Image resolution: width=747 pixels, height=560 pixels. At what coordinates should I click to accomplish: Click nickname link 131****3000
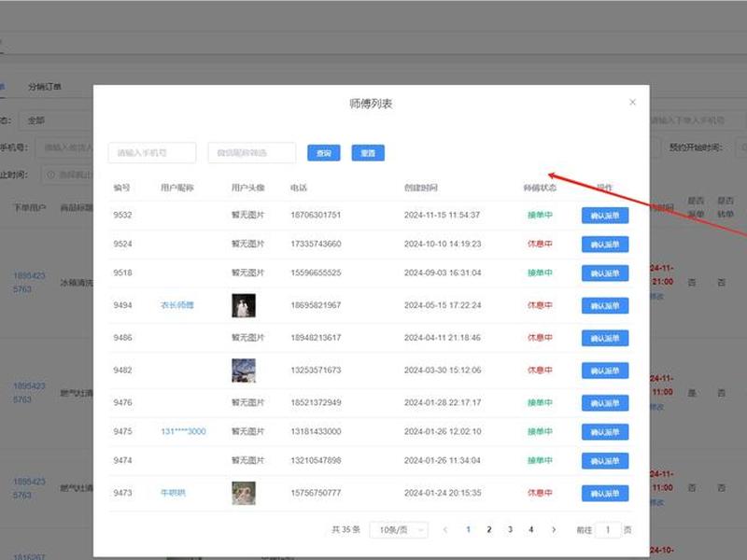click(183, 431)
